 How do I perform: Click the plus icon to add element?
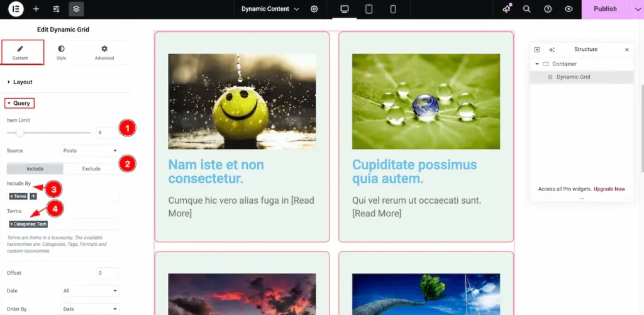pyautogui.click(x=36, y=9)
